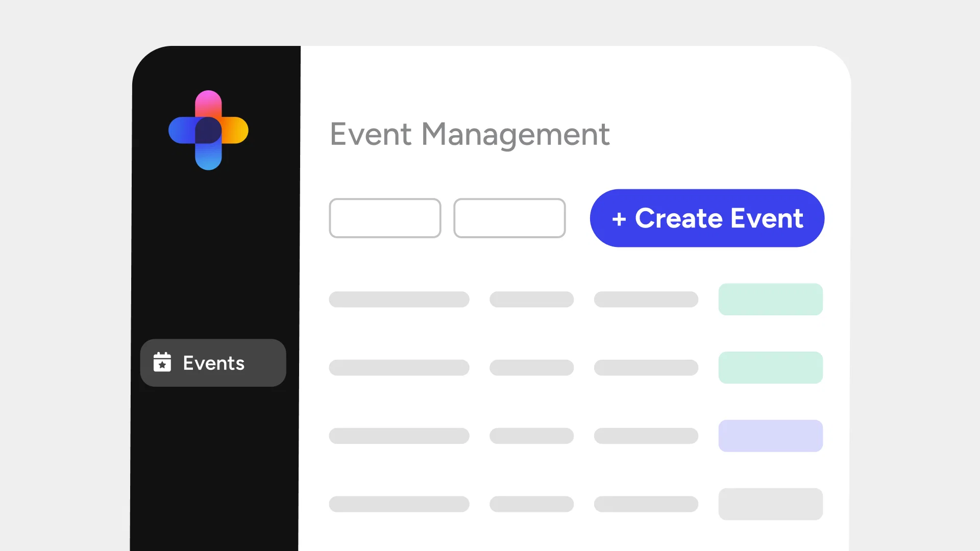Click the calendar star icon in sidebar
980x551 pixels.
click(162, 362)
